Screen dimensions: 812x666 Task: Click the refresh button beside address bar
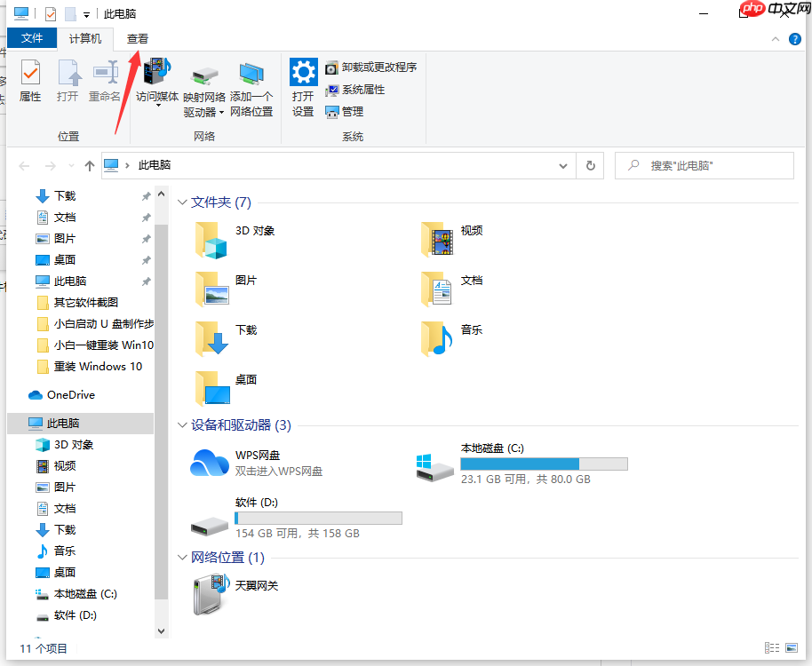[x=591, y=165]
